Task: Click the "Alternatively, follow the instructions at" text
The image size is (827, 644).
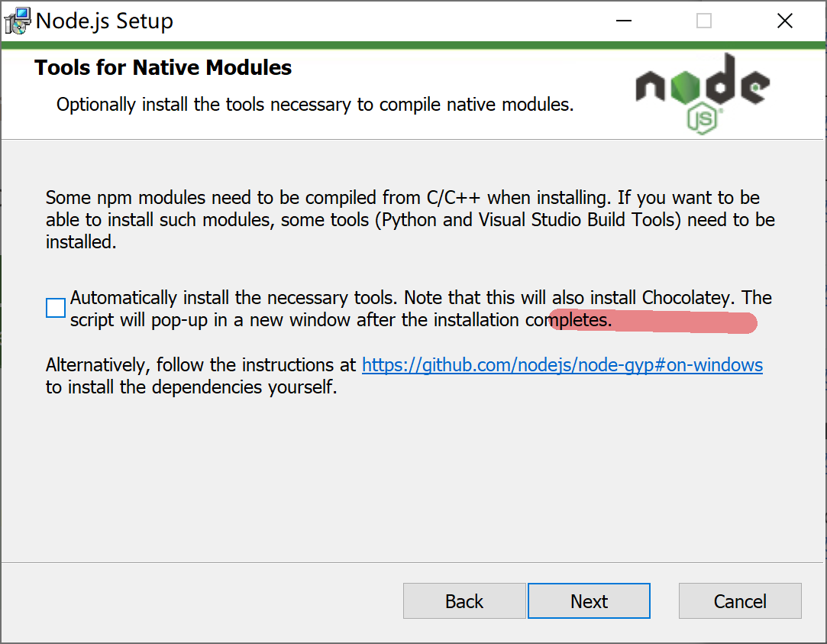Action: (x=201, y=364)
